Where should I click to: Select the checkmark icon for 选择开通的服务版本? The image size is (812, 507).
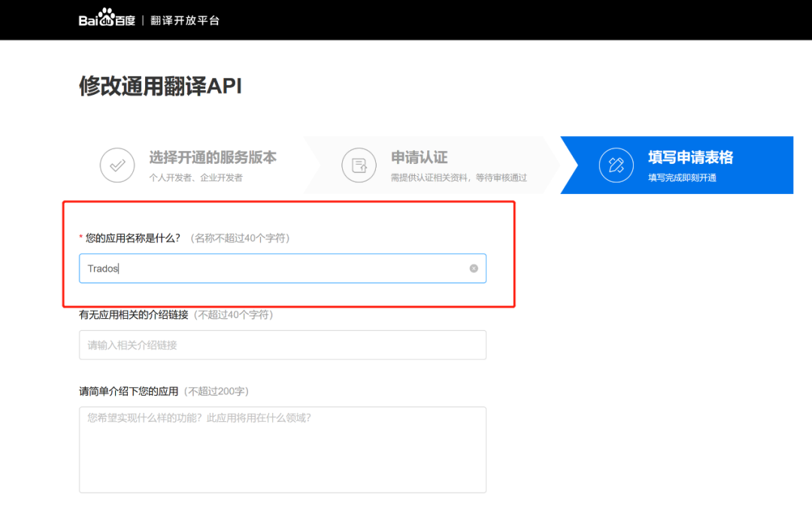pyautogui.click(x=117, y=165)
